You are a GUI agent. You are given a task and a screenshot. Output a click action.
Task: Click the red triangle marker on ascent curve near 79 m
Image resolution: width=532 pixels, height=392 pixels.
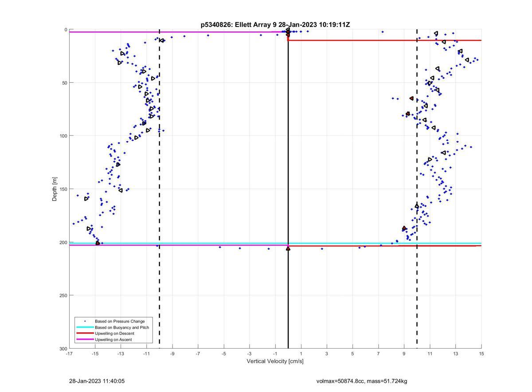[408, 114]
